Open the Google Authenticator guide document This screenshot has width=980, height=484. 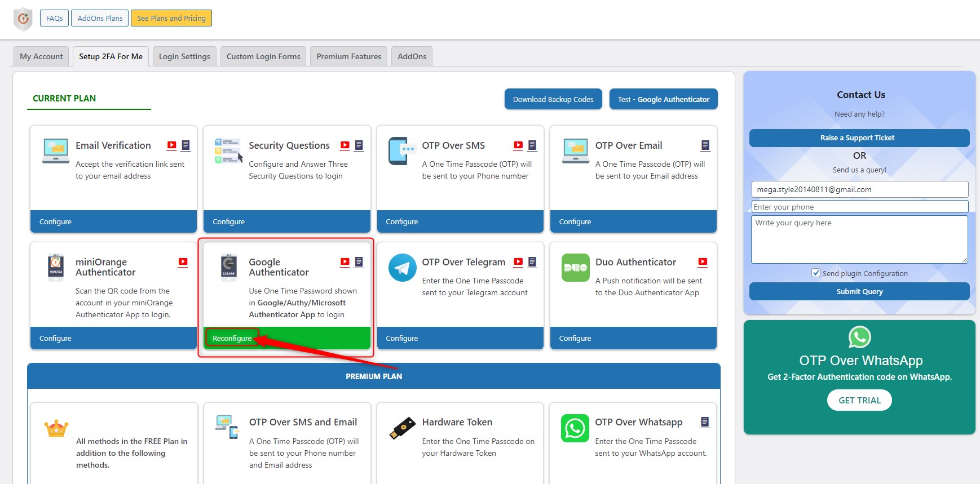[x=359, y=262]
